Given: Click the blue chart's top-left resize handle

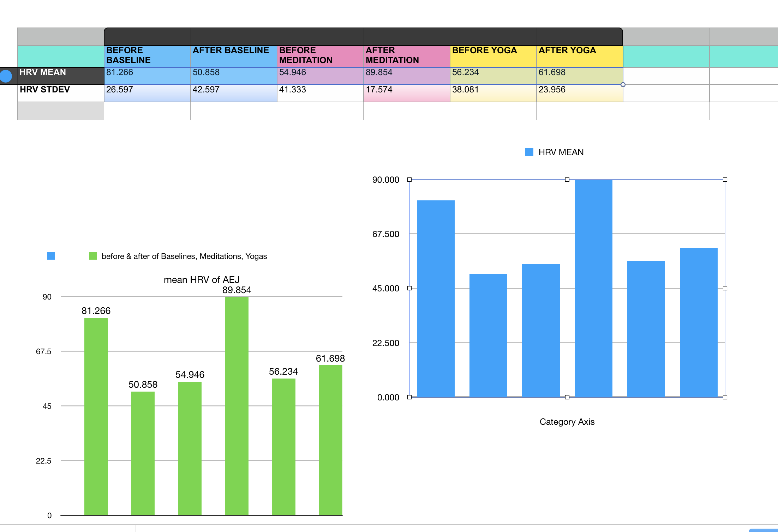Looking at the screenshot, I should pos(409,180).
